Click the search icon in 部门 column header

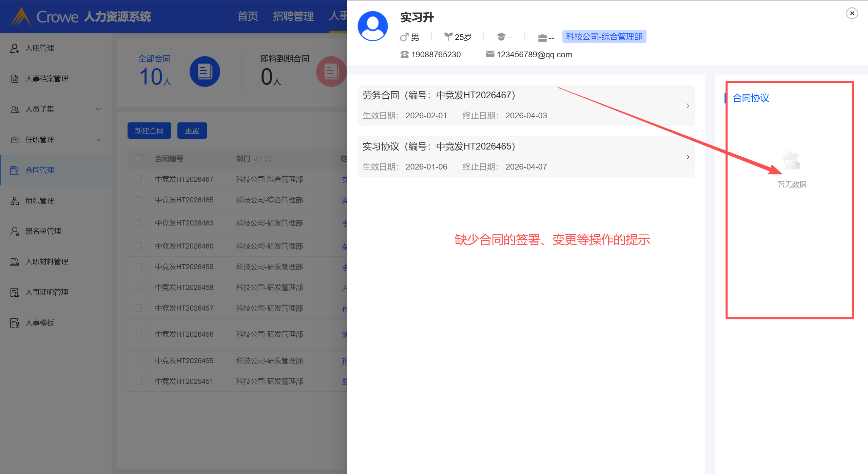(268, 159)
